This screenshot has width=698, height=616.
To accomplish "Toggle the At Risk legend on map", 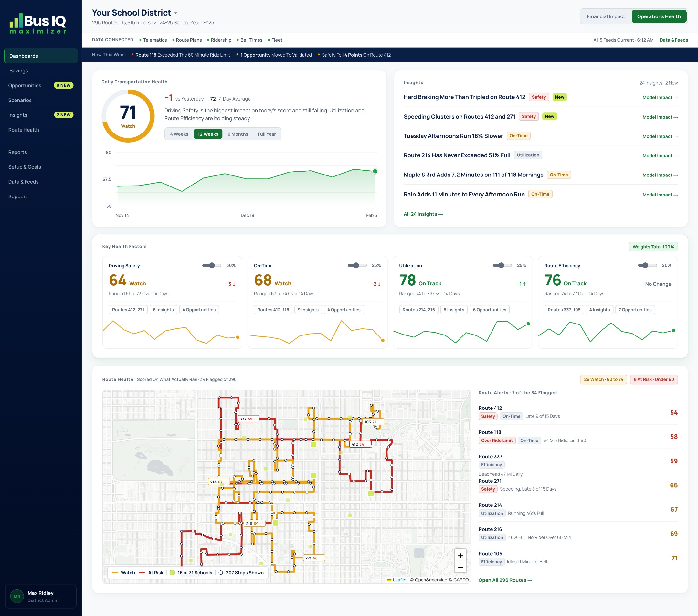I will (151, 573).
